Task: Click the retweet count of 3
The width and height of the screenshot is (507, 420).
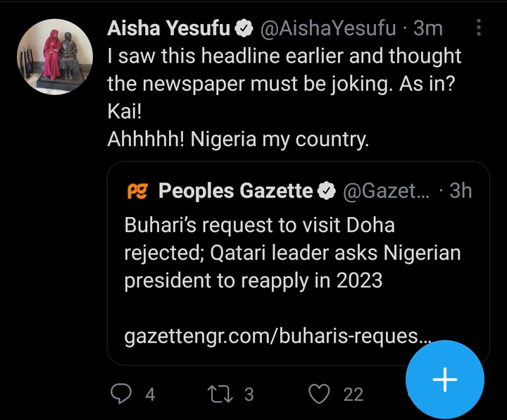Action: point(249,395)
